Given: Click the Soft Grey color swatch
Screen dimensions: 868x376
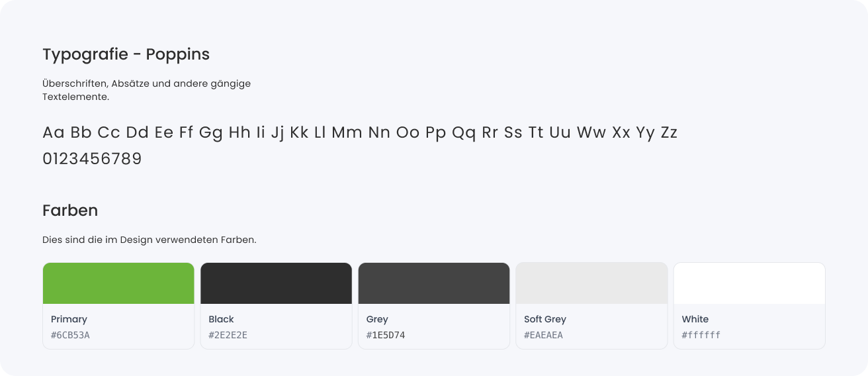Looking at the screenshot, I should tap(591, 283).
